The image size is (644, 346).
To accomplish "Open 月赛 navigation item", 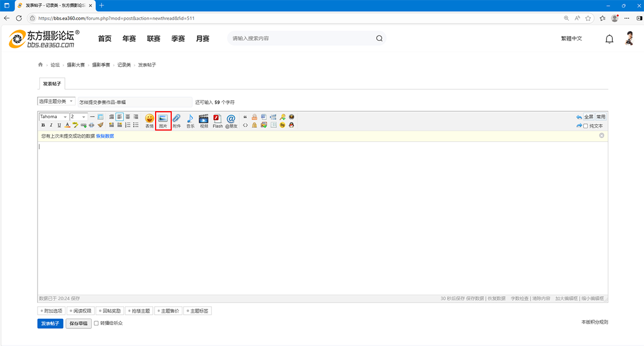I will [x=202, y=39].
